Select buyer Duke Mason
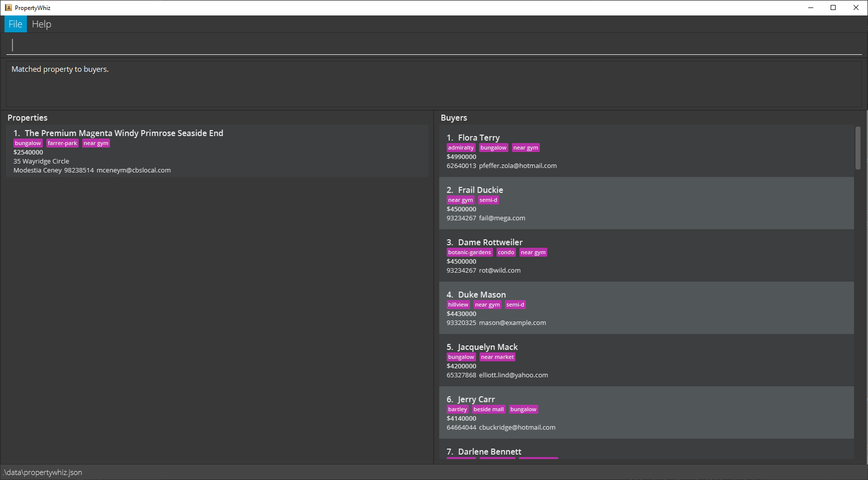Screen dimensions: 868x480 point(646,308)
